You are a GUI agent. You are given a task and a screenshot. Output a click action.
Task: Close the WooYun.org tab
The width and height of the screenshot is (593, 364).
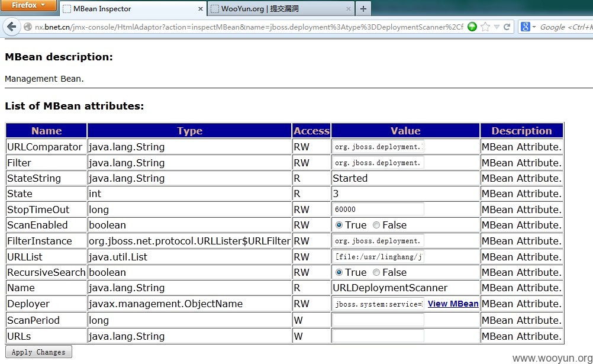(349, 9)
